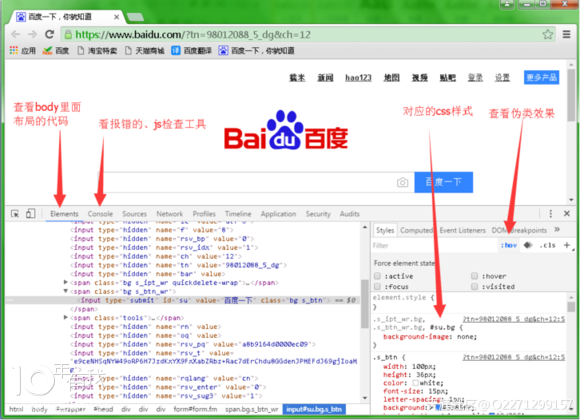Viewport: 580px width, 420px height.
Task: Click the browser forward arrow
Action: [33, 34]
